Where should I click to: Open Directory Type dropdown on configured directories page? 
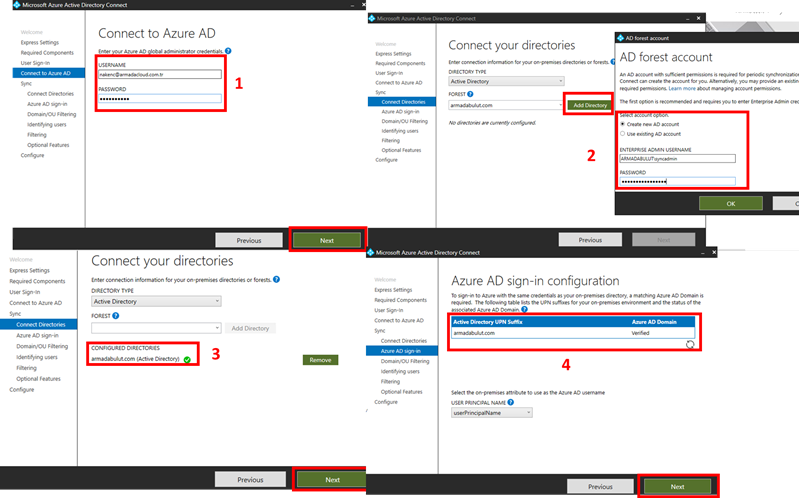coord(156,301)
